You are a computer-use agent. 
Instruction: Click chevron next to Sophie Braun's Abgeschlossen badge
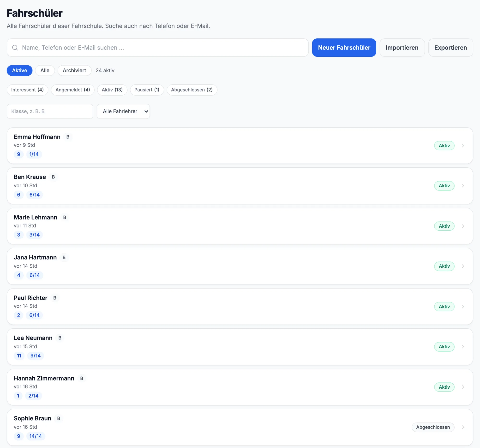pos(463,427)
